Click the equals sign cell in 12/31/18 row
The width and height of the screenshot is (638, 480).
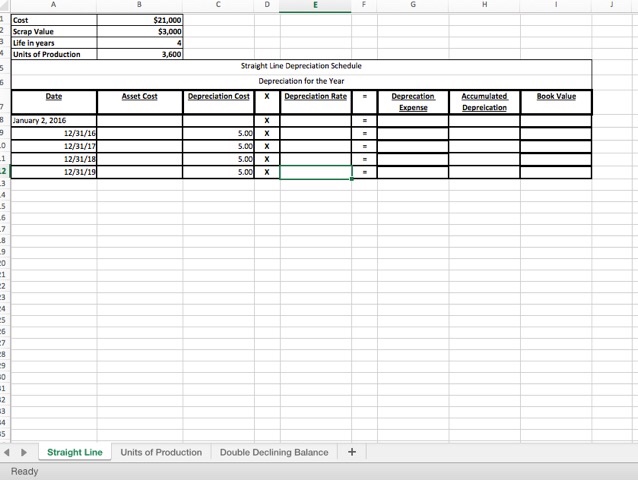pyautogui.click(x=365, y=159)
